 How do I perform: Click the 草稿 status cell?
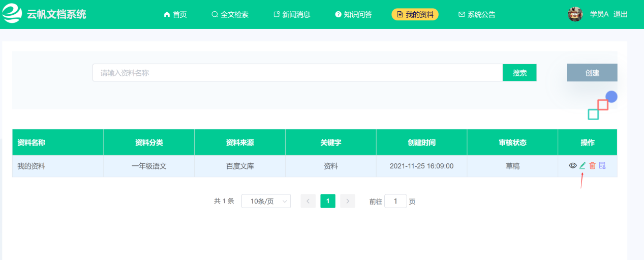tap(512, 166)
